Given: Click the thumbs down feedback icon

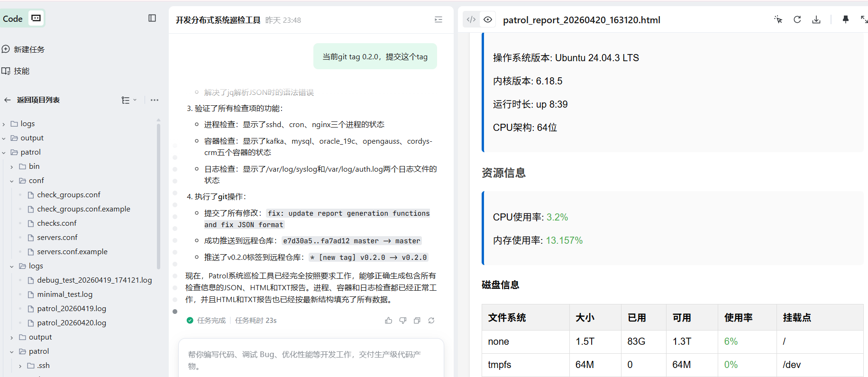Looking at the screenshot, I should (403, 321).
